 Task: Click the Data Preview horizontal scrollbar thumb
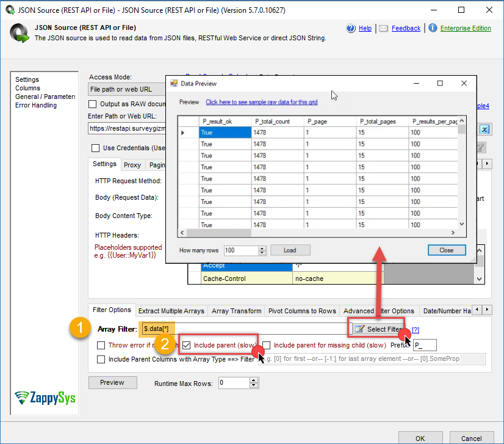[218, 233]
